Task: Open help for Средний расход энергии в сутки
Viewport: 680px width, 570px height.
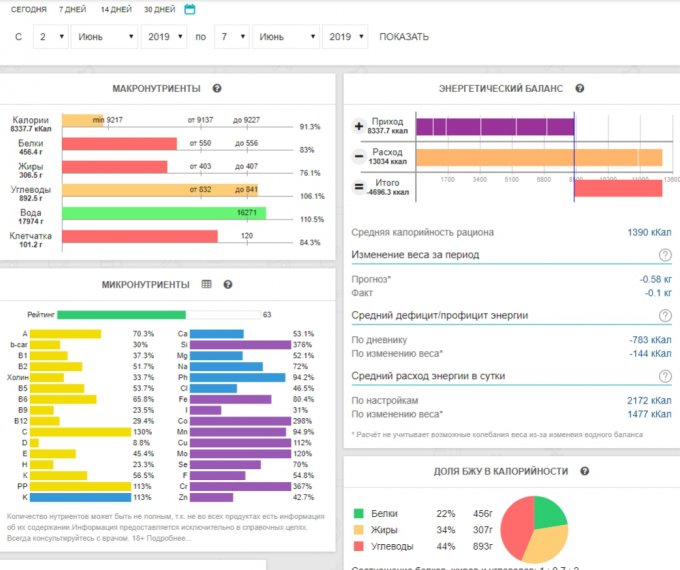Action: pyautogui.click(x=664, y=376)
